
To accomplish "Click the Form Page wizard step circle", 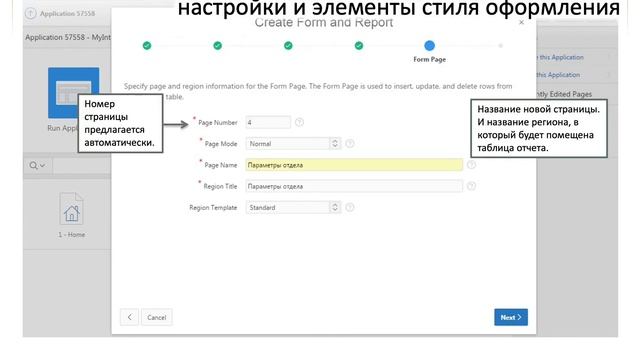I will pos(429,46).
